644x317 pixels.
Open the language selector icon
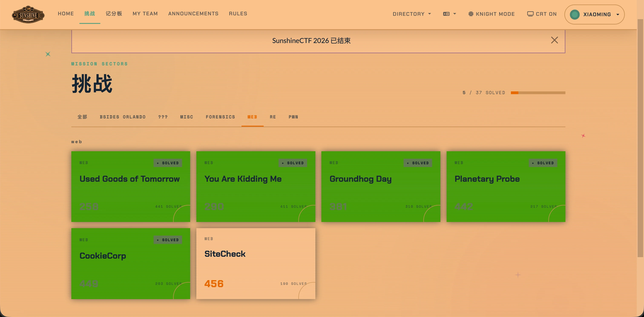tap(446, 14)
